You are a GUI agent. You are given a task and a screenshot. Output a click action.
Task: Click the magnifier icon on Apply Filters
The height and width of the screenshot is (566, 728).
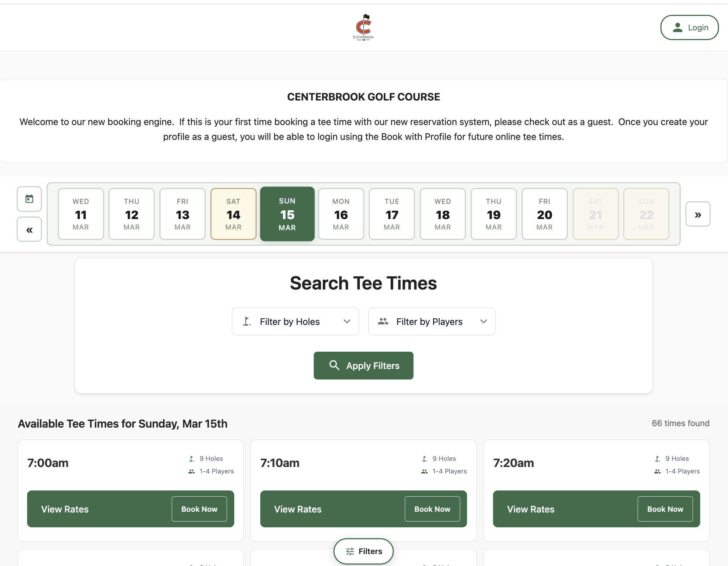334,365
